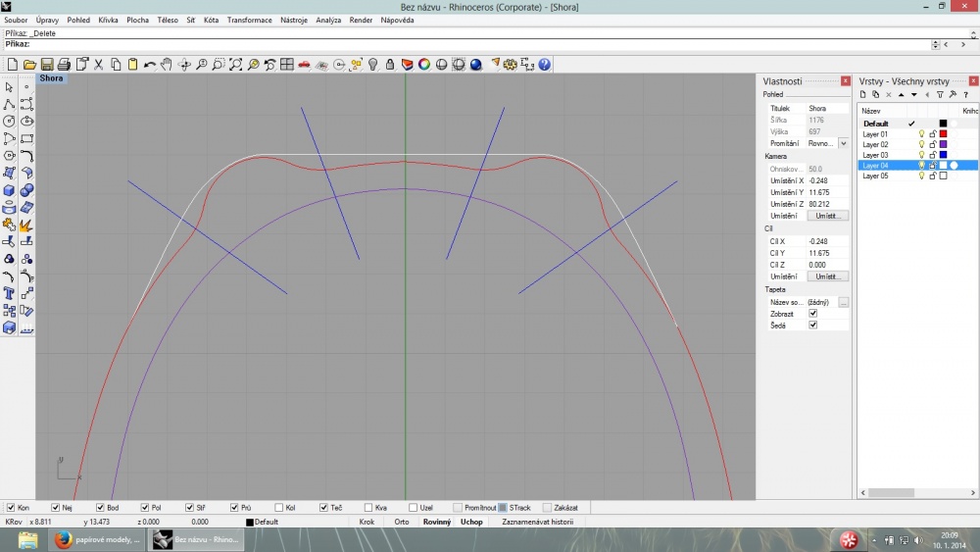Open the Analýza menu

[x=328, y=20]
